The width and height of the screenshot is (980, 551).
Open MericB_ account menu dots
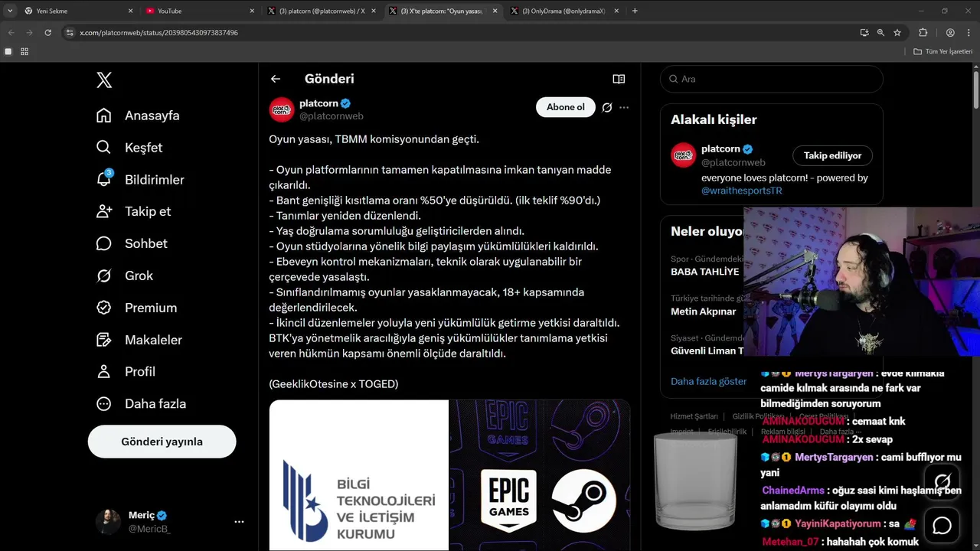(x=239, y=522)
